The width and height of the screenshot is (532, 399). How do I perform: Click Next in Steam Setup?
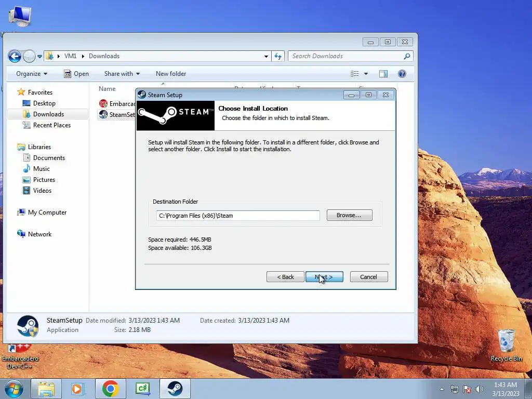coord(324,277)
